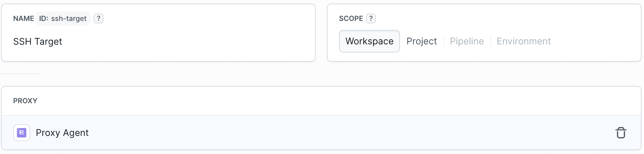644x154 pixels.
Task: Click the empty middle area of the Proxy Agent row
Action: [319, 133]
